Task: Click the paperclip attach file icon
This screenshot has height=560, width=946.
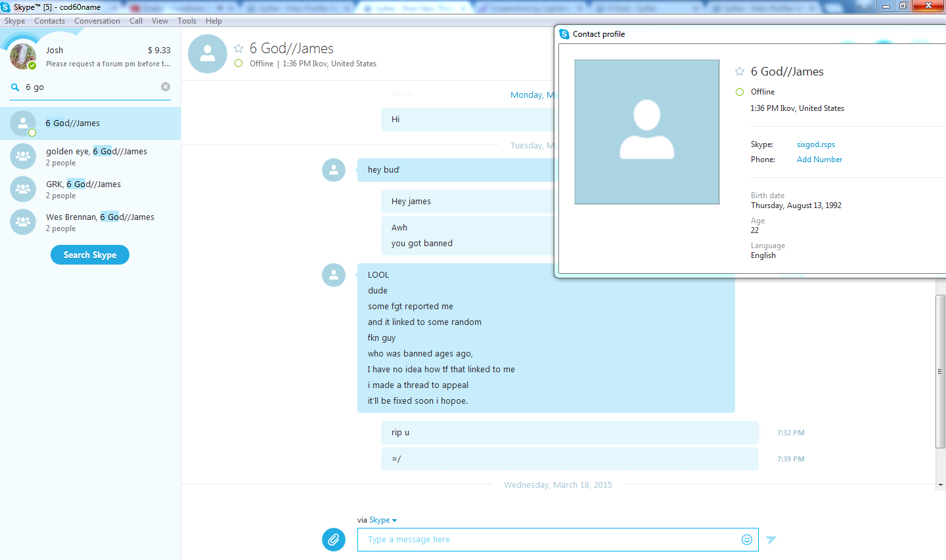Action: [x=334, y=540]
